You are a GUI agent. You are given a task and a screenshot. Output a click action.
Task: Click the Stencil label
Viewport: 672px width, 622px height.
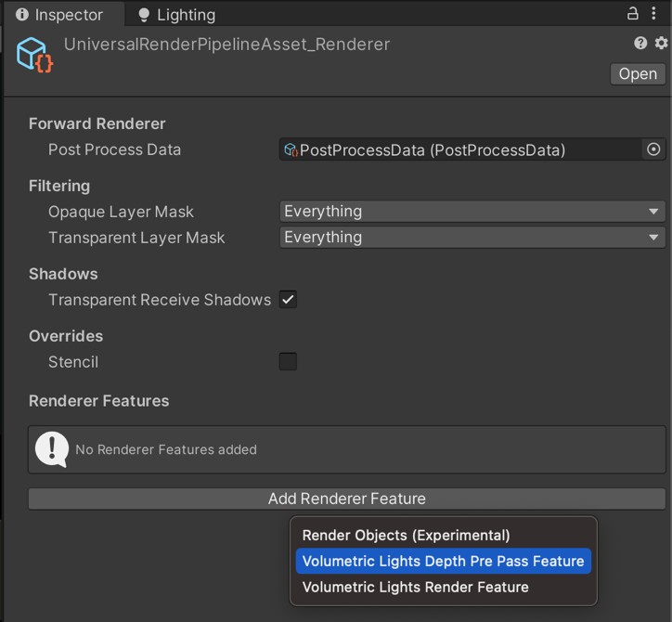pos(73,362)
